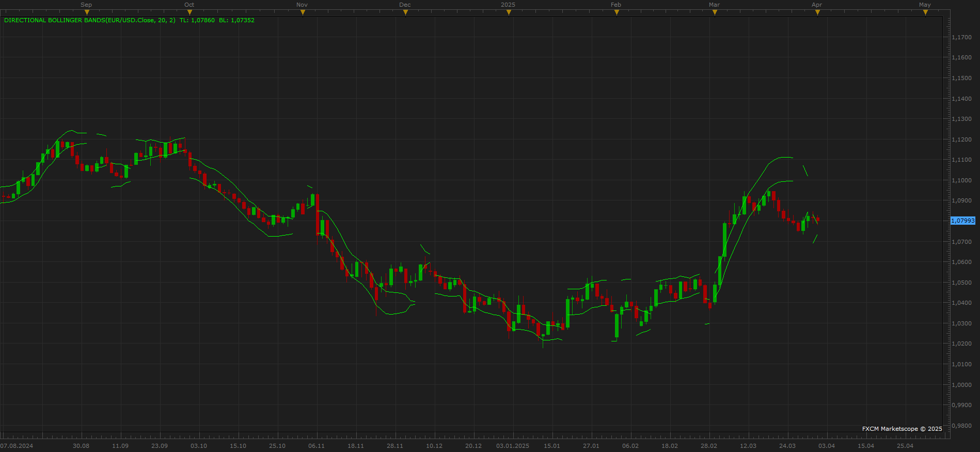Click the 25.04 date axis label
Image resolution: width=980 pixels, height=452 pixels.
pyautogui.click(x=905, y=446)
